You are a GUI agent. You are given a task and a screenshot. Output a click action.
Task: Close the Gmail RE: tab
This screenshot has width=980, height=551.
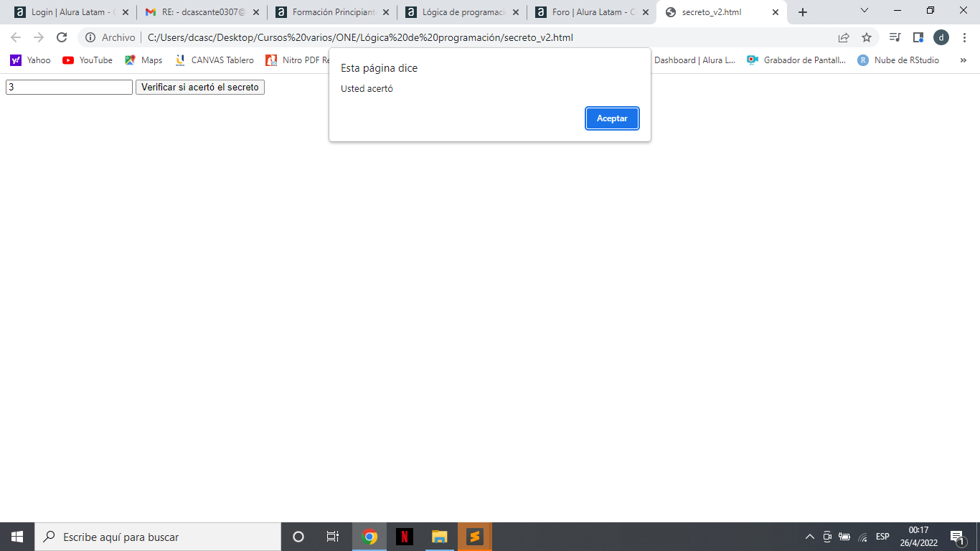pos(256,12)
